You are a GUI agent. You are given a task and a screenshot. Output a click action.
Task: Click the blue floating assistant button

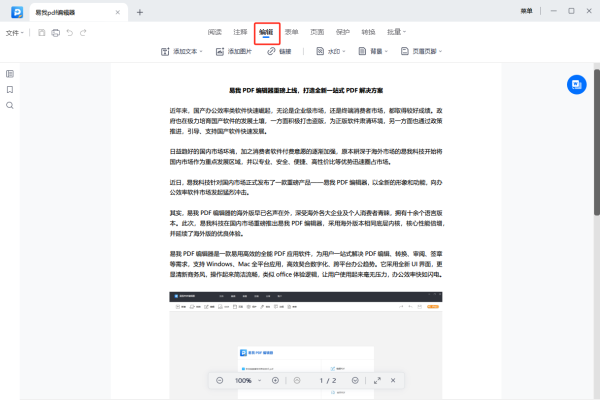point(576,84)
